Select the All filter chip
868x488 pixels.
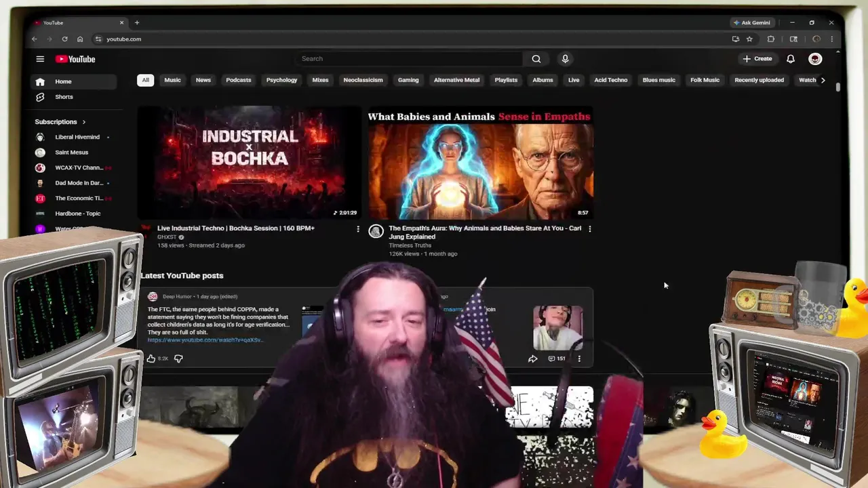coord(145,80)
